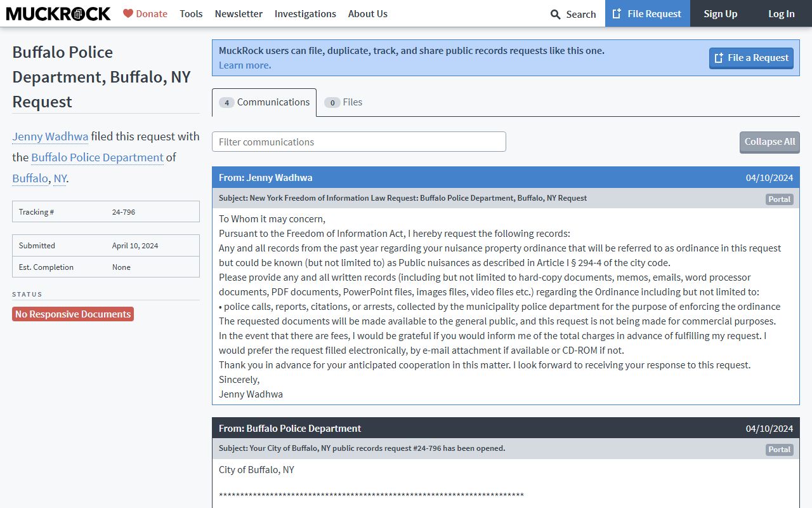Follow the Learn more link

pos(245,65)
